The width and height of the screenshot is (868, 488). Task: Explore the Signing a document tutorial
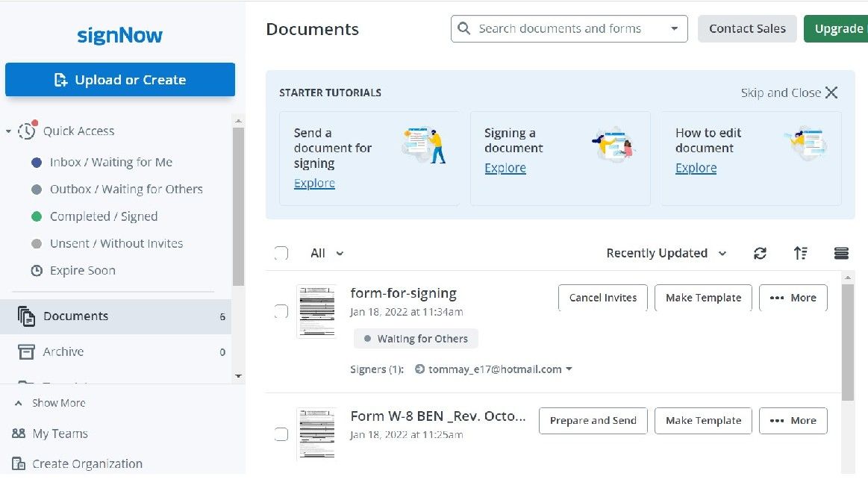coord(505,167)
